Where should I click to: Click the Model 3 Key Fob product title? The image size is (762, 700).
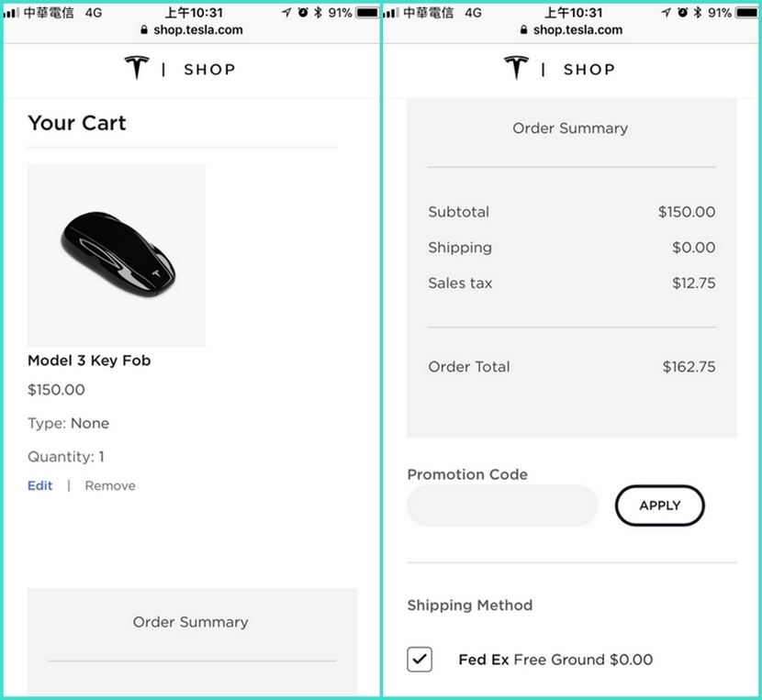pyautogui.click(x=89, y=361)
